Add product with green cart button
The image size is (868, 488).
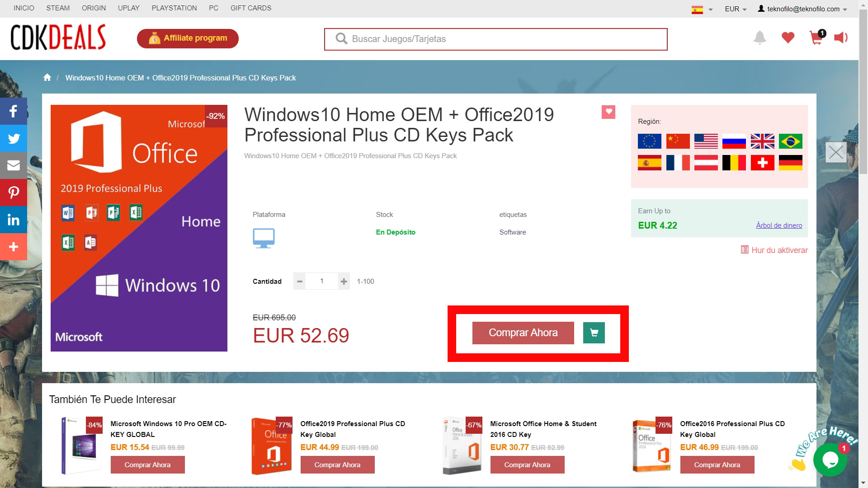(594, 333)
